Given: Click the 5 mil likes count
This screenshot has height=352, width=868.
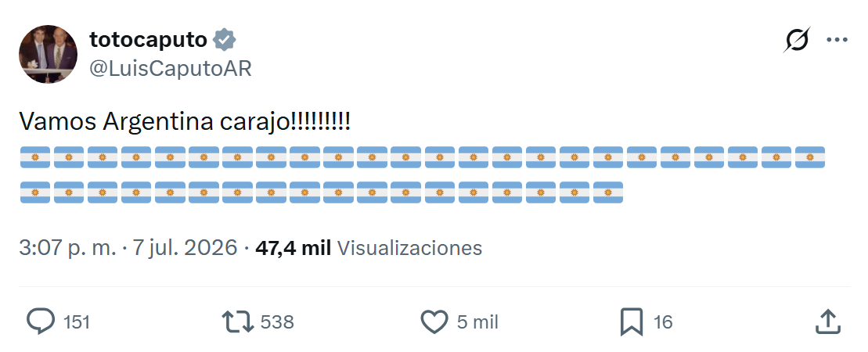Looking at the screenshot, I should tap(477, 322).
